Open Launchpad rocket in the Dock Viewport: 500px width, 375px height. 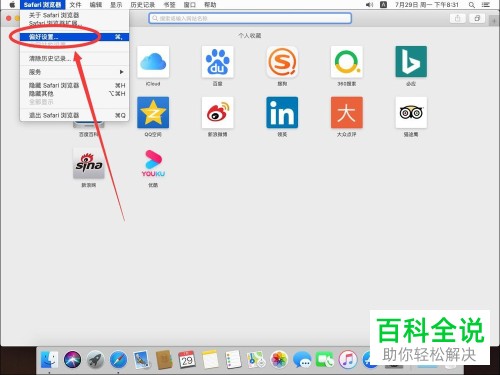pos(95,360)
